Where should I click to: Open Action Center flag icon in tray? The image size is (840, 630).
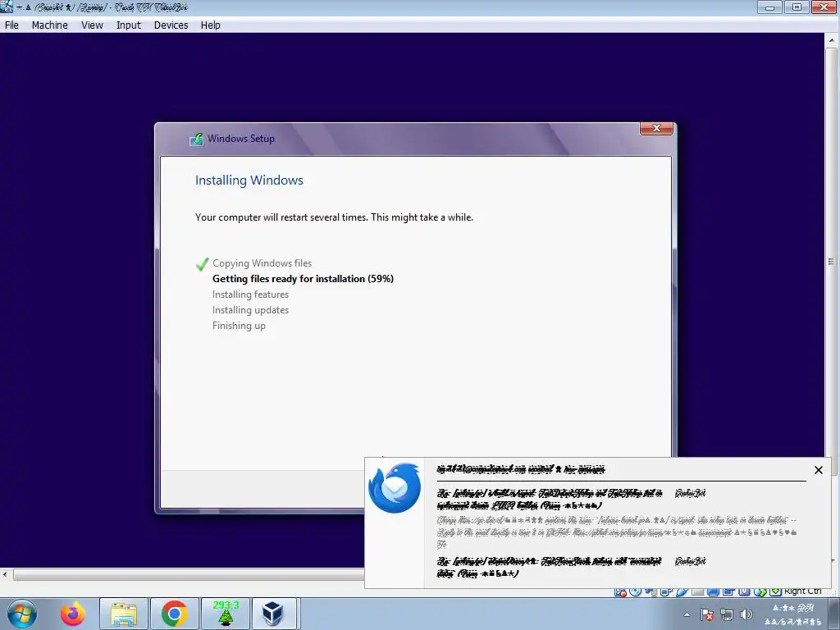tap(707, 614)
